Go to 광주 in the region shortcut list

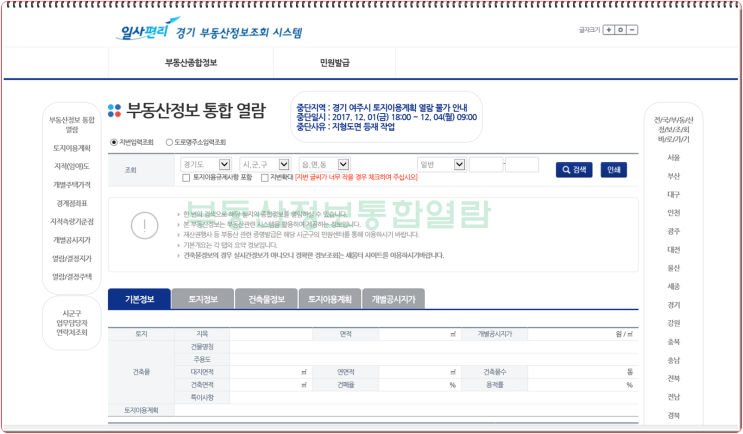click(673, 231)
